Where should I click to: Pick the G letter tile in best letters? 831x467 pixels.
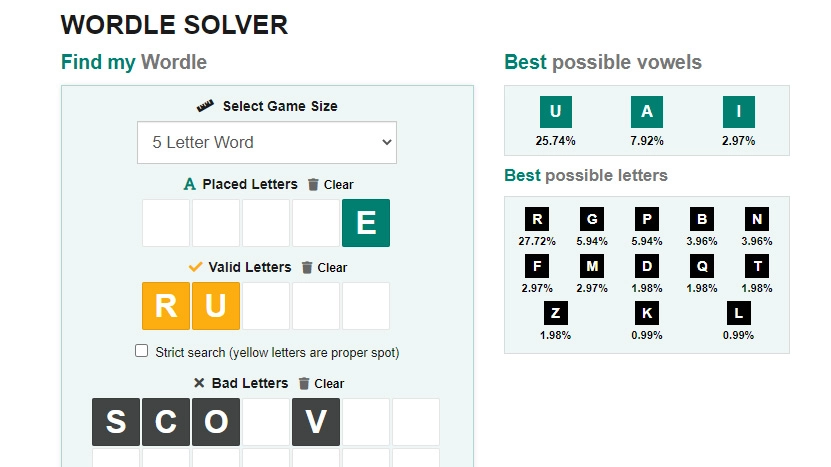592,219
